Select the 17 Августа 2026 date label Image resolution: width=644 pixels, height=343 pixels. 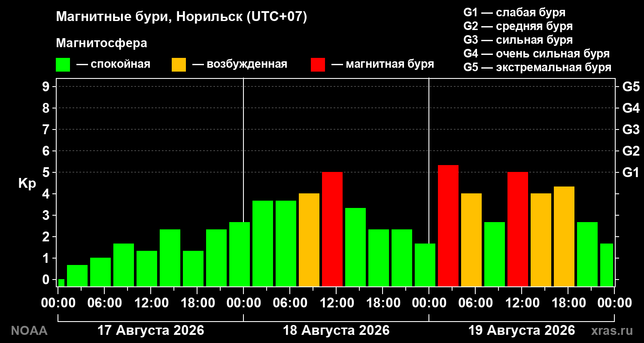(x=151, y=331)
